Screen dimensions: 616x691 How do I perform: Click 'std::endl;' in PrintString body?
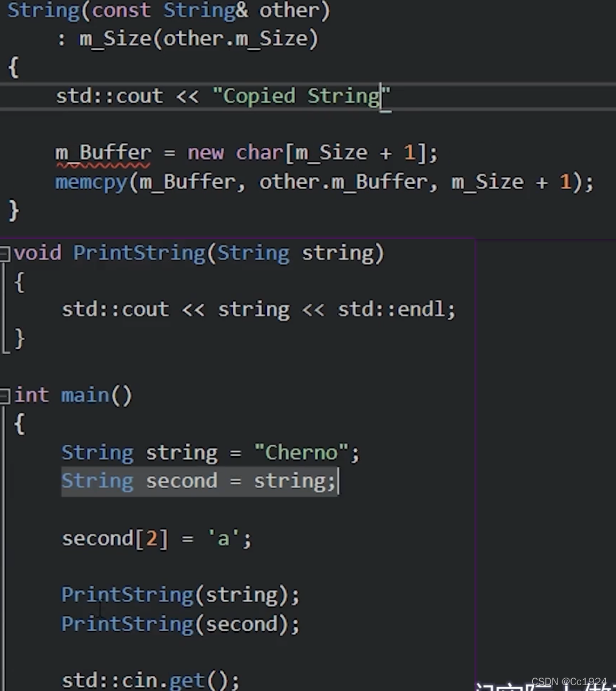(397, 310)
